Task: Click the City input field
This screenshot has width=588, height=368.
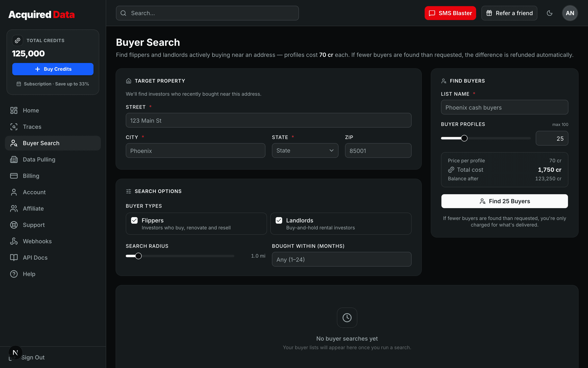Action: click(195, 150)
